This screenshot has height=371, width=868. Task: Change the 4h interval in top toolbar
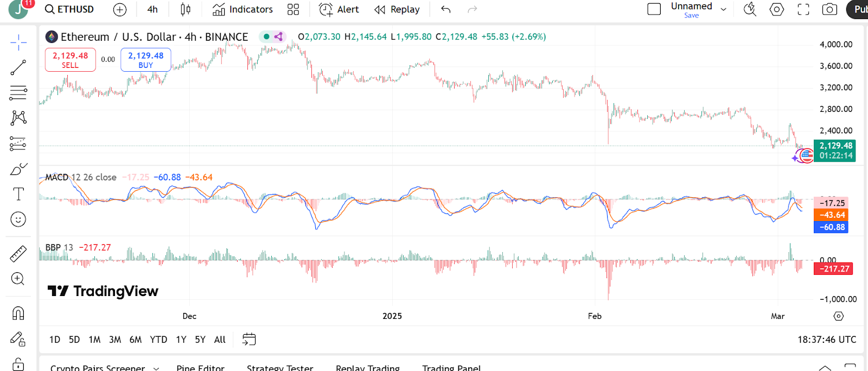(152, 9)
